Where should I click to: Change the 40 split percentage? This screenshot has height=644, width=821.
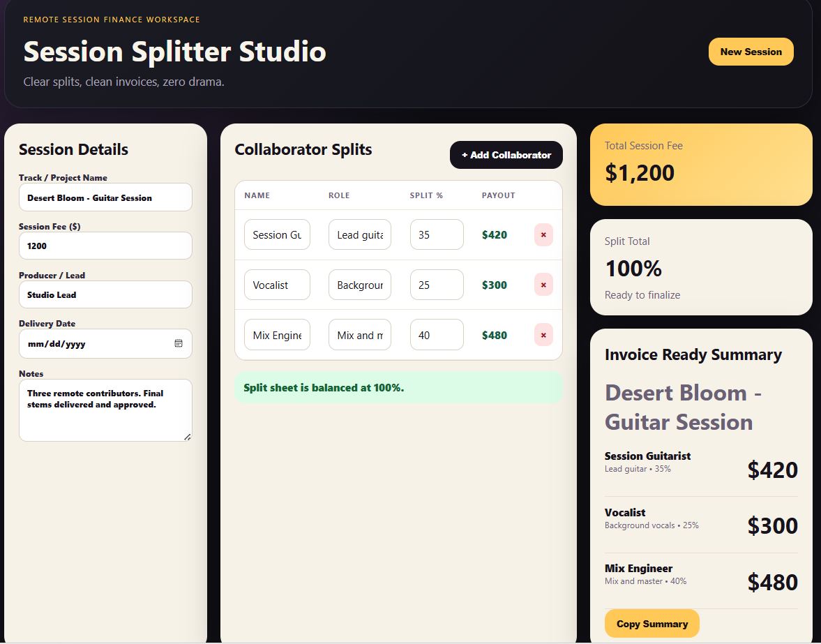tap(437, 335)
